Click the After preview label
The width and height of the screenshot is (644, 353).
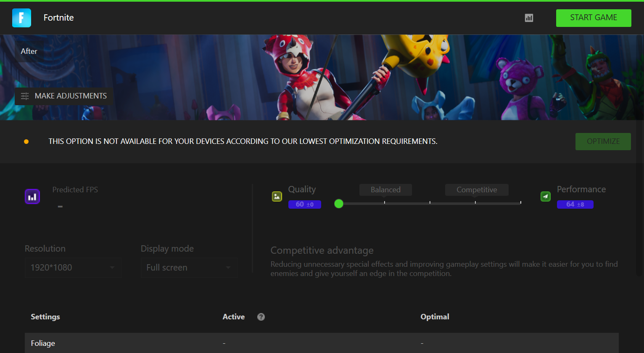(x=29, y=51)
